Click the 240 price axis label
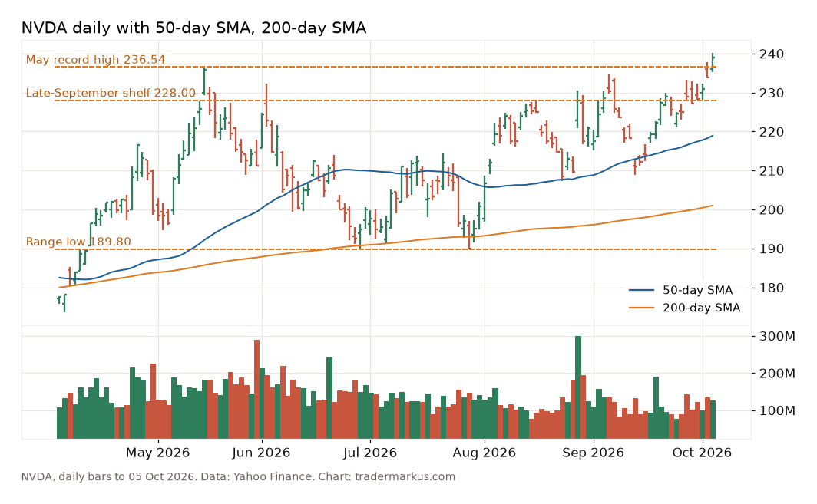817x504 pixels. pos(770,54)
